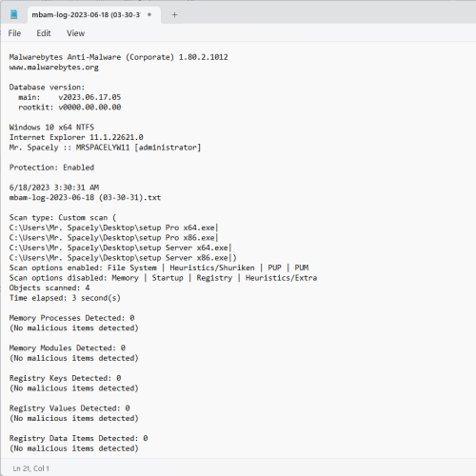Click the www.malwarebytes.org text line

pyautogui.click(x=54, y=68)
